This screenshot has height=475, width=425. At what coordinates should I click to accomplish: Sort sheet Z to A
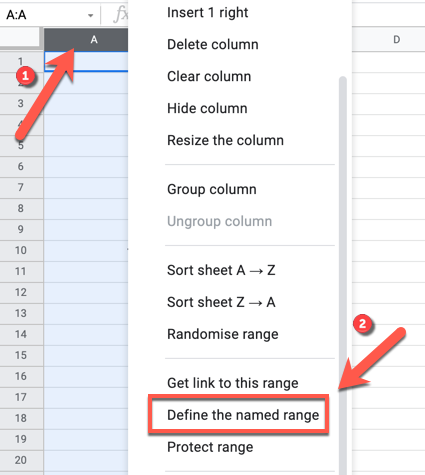tap(221, 302)
